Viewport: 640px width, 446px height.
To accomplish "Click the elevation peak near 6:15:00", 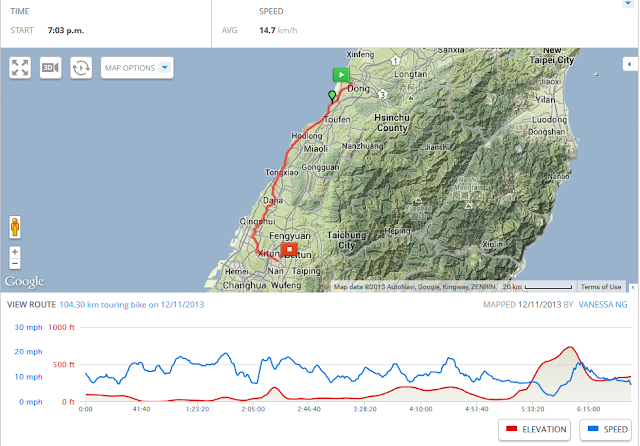I will 570,347.
